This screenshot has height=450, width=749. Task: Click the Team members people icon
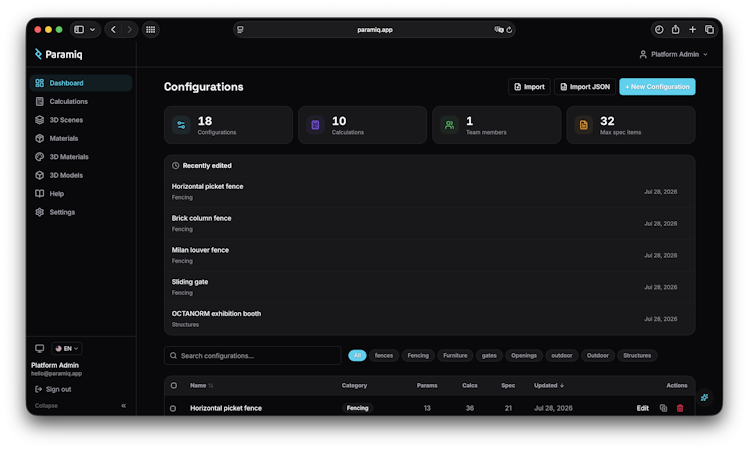449,125
